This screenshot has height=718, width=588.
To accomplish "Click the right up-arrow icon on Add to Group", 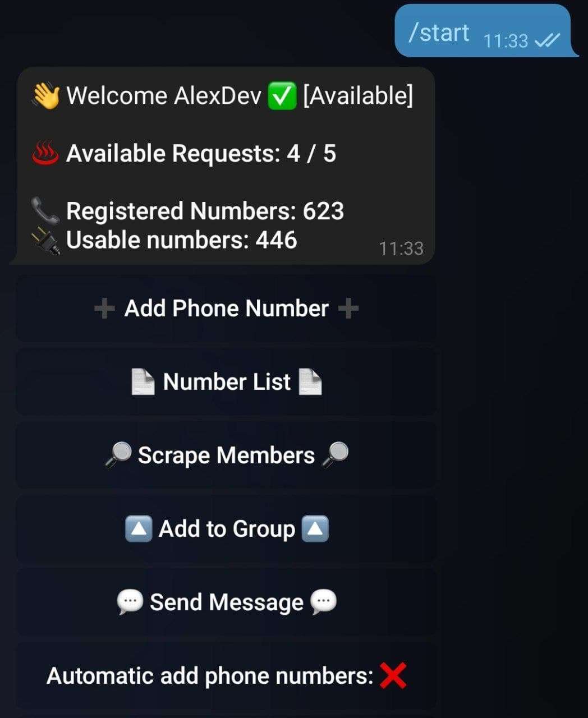I will (315, 529).
